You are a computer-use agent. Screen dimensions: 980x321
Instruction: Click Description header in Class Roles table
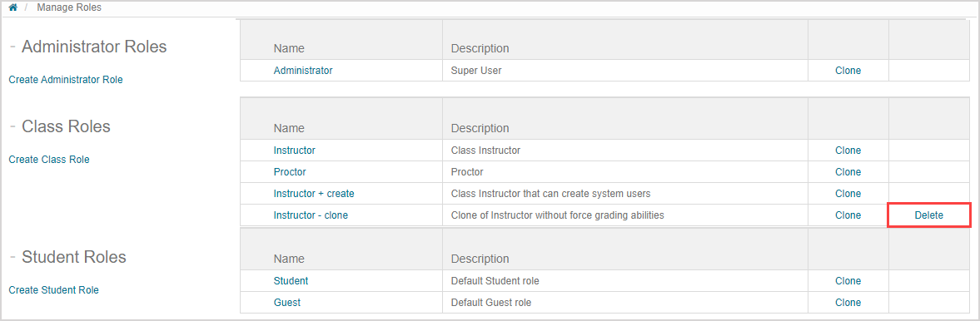[480, 128]
